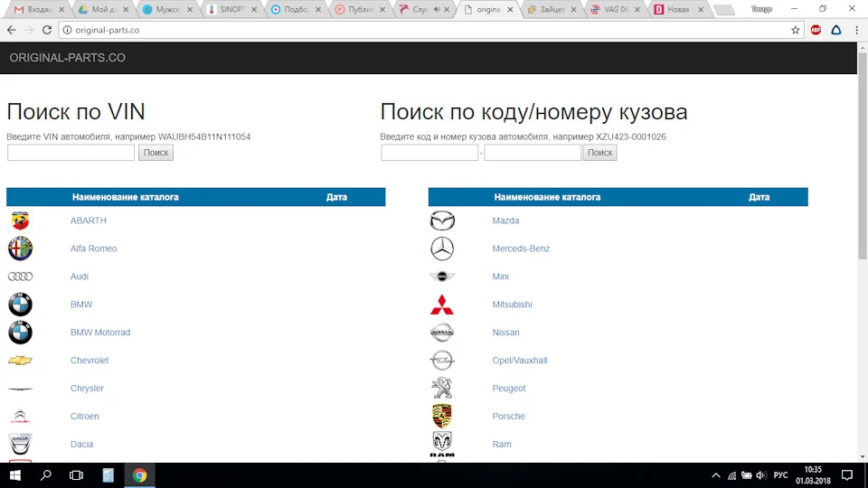Image resolution: width=868 pixels, height=488 pixels.
Task: Open the Action Center notifications icon
Action: [847, 475]
